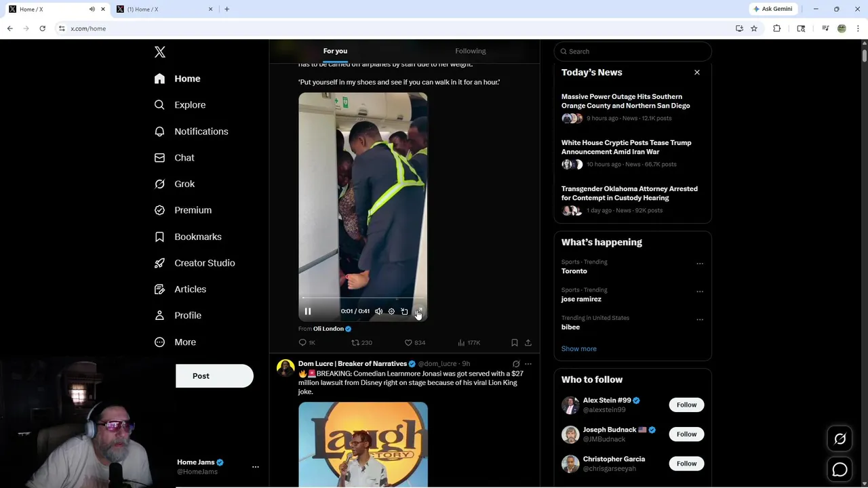
Task: Click Ask Gemini button
Action: click(773, 9)
